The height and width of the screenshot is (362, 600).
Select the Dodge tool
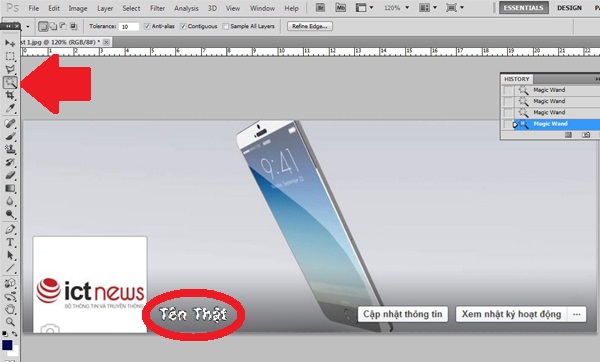[x=10, y=214]
